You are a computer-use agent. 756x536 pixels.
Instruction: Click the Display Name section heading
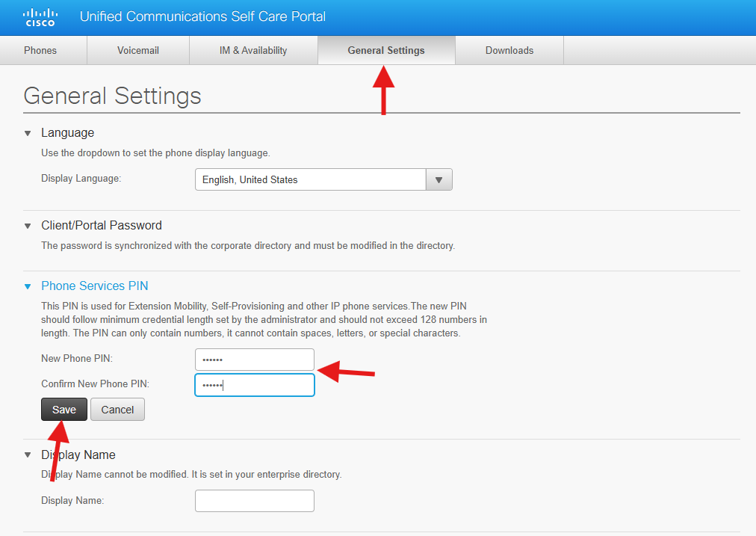coord(78,455)
